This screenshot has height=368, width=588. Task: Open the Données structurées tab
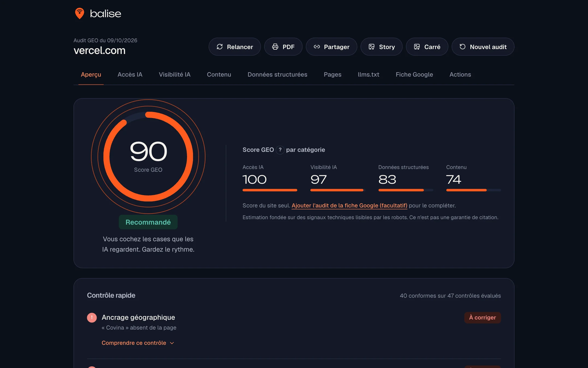pyautogui.click(x=277, y=74)
